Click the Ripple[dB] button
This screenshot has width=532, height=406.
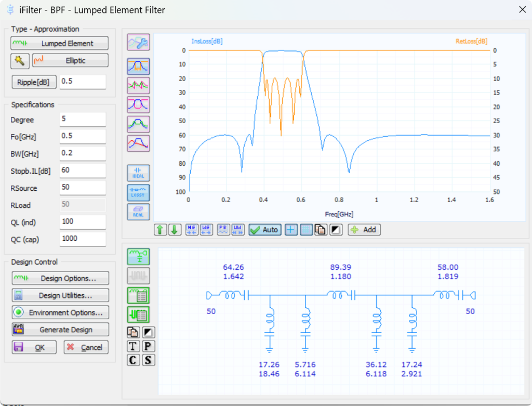(34, 82)
